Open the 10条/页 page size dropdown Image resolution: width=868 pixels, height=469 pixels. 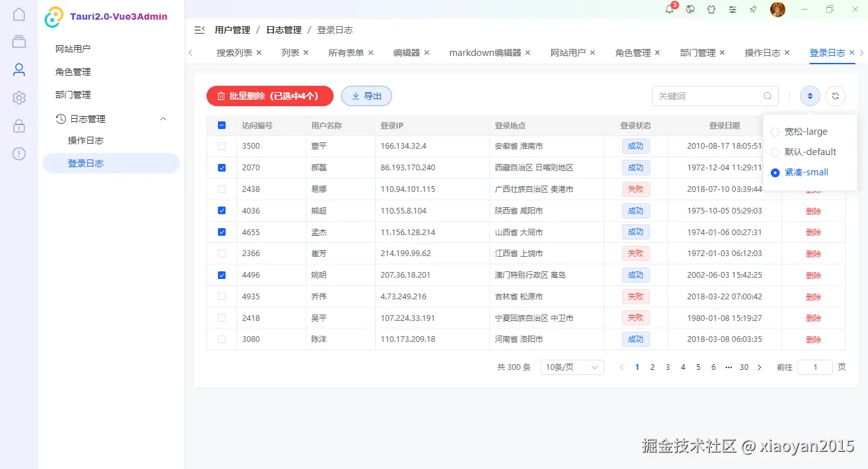[571, 367]
